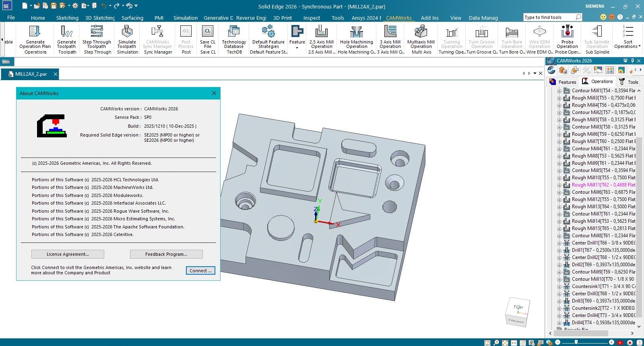Open Sort Operations menu
644x346 pixels.
(628, 37)
